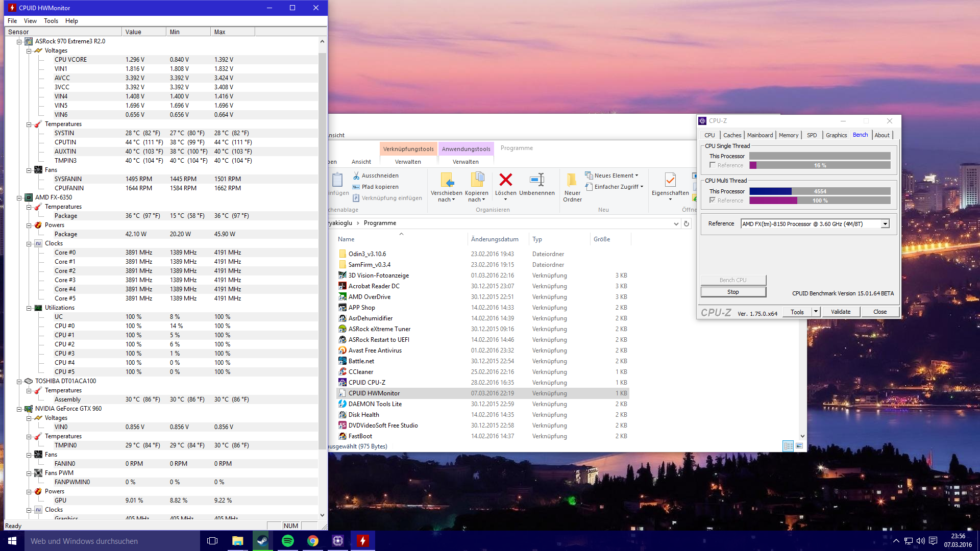
Task: Click the CPU Multi Thread This Processor bar
Action: [820, 191]
